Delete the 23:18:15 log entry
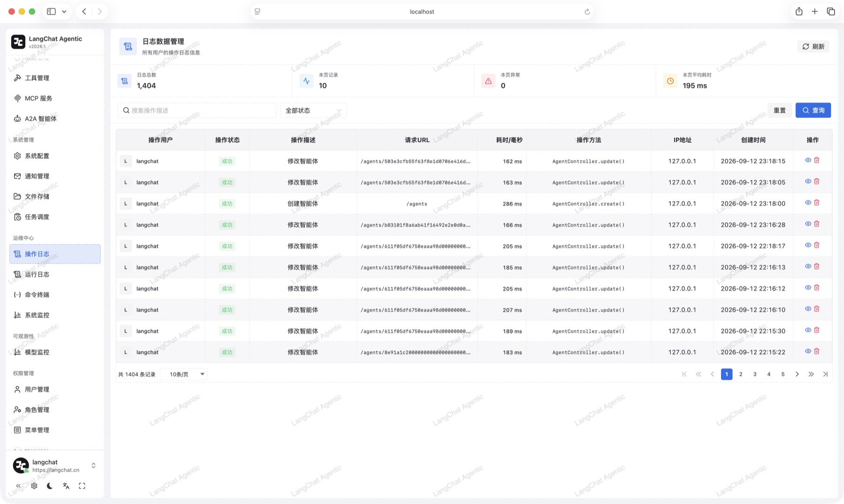The height and width of the screenshot is (504, 844). click(x=817, y=160)
